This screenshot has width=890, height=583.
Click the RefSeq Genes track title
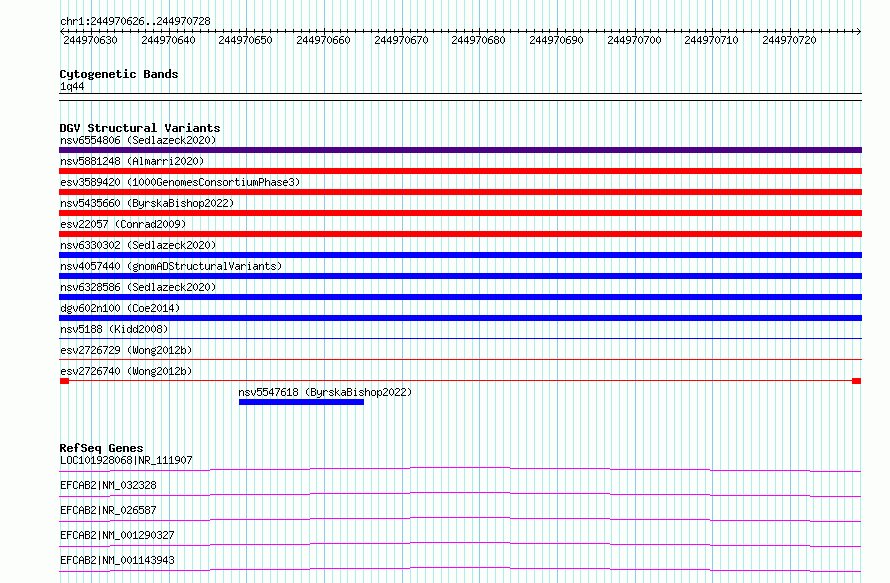click(x=101, y=448)
